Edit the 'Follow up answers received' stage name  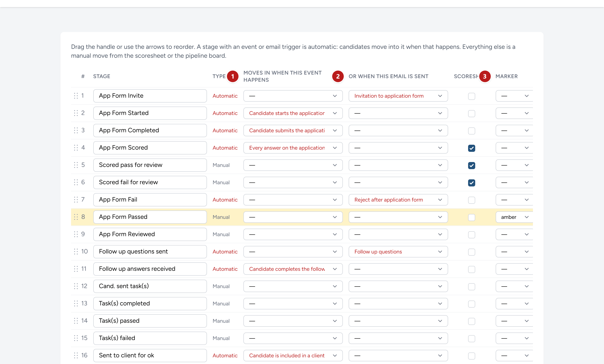tap(150, 269)
